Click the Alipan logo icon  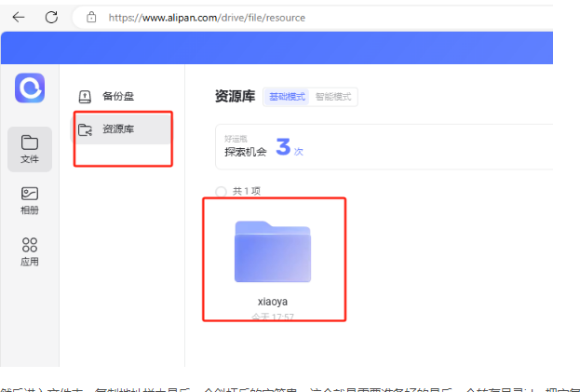point(30,88)
